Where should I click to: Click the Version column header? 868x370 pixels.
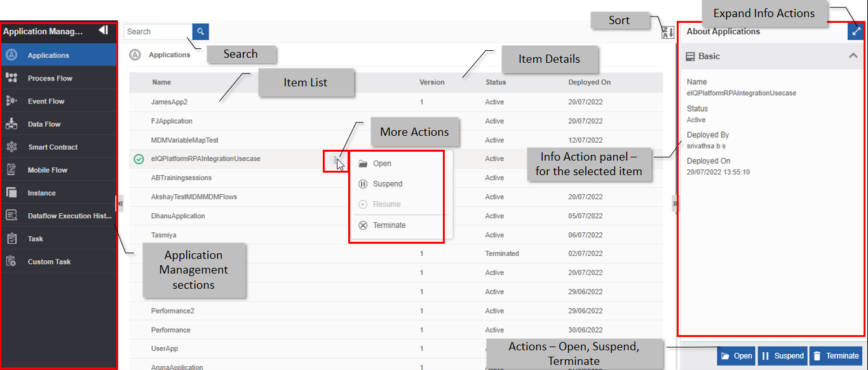(432, 82)
